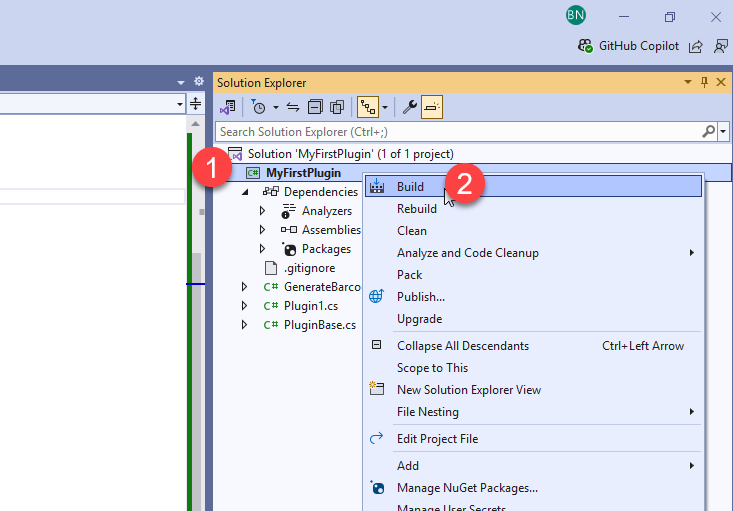Expand the GenerateBarcode file node
733x511 pixels.
tap(244, 287)
